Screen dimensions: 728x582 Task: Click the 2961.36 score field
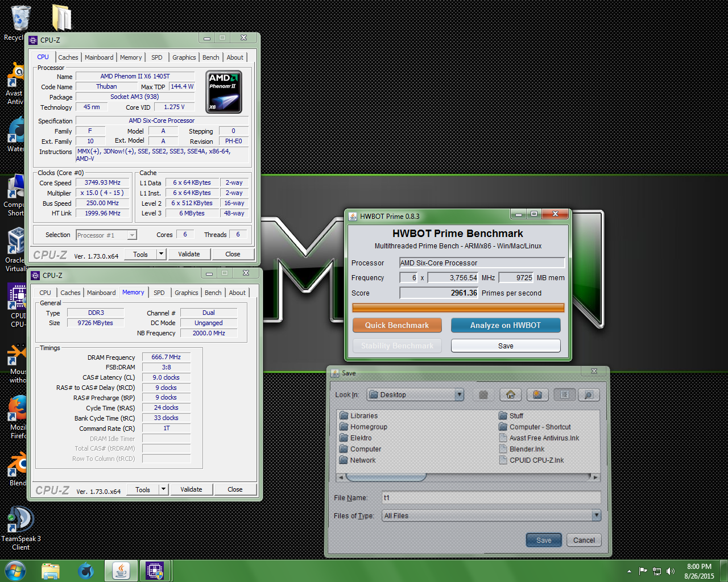(439, 293)
